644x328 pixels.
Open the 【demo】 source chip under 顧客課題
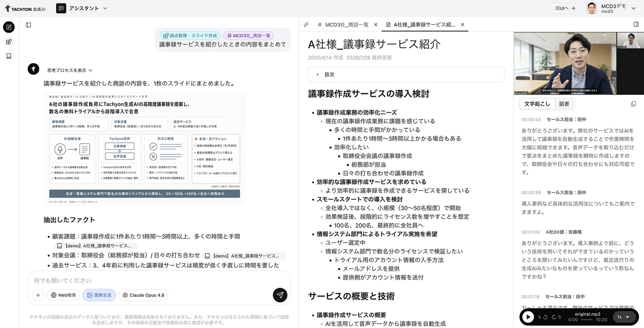click(95, 246)
